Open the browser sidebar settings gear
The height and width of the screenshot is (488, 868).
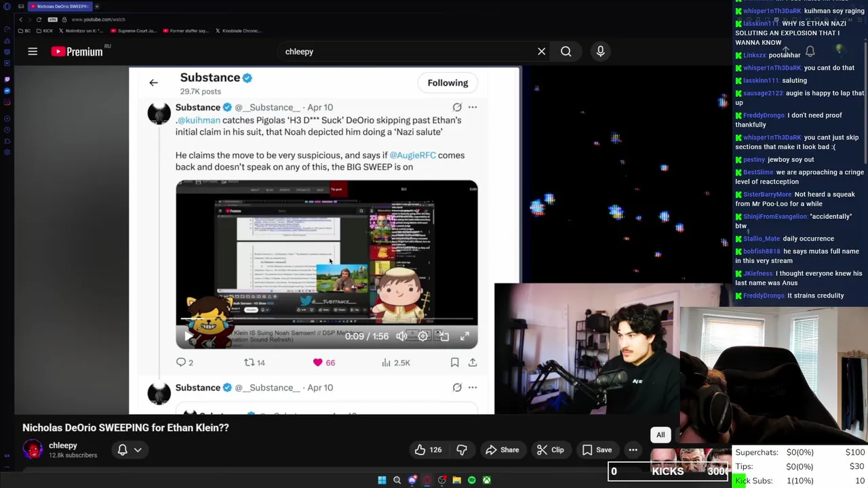7,152
